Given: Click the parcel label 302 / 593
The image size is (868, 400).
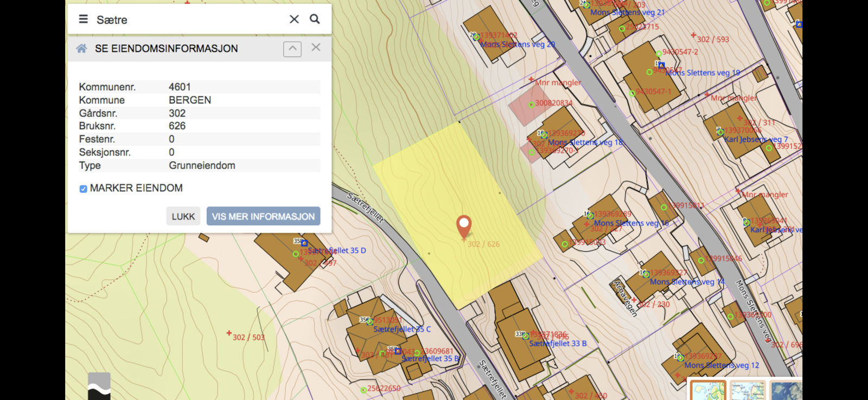Looking at the screenshot, I should [x=713, y=39].
